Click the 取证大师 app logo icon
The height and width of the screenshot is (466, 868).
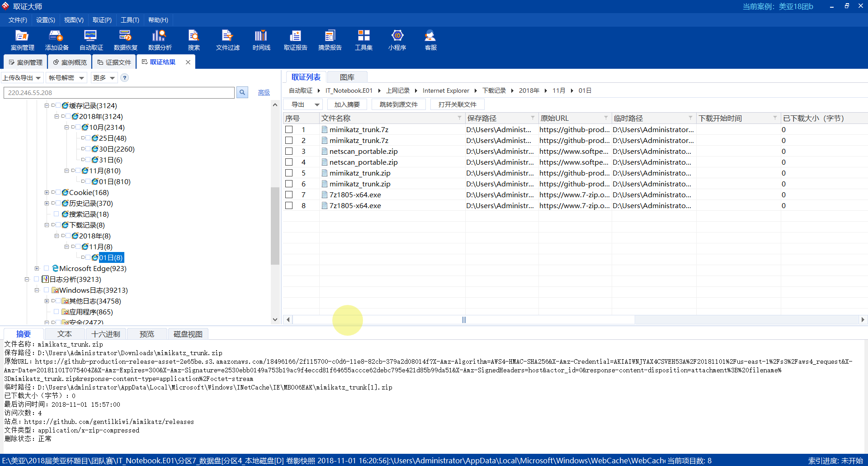pos(5,6)
